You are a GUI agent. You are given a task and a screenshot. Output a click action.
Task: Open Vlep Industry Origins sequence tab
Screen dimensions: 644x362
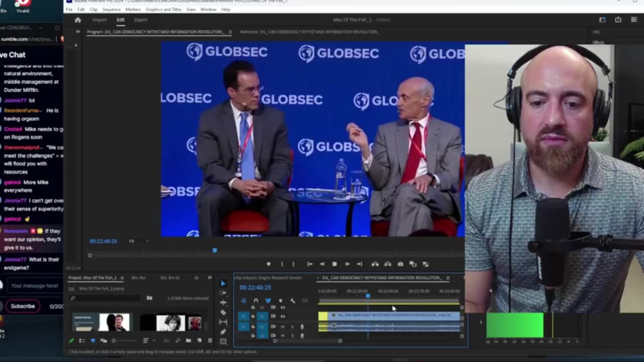(268, 278)
